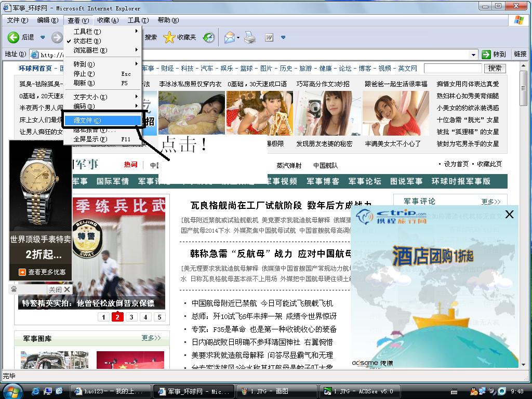Click the 查看更多优惠 link on the watch ad
Screen dimensions: 532x399
pyautogui.click(x=43, y=272)
